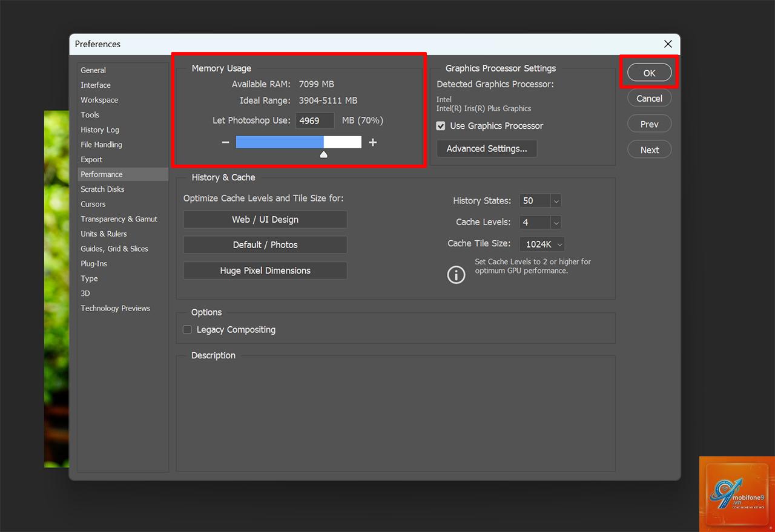Enable the Legacy Compositing checkbox
The width and height of the screenshot is (775, 532).
187,330
